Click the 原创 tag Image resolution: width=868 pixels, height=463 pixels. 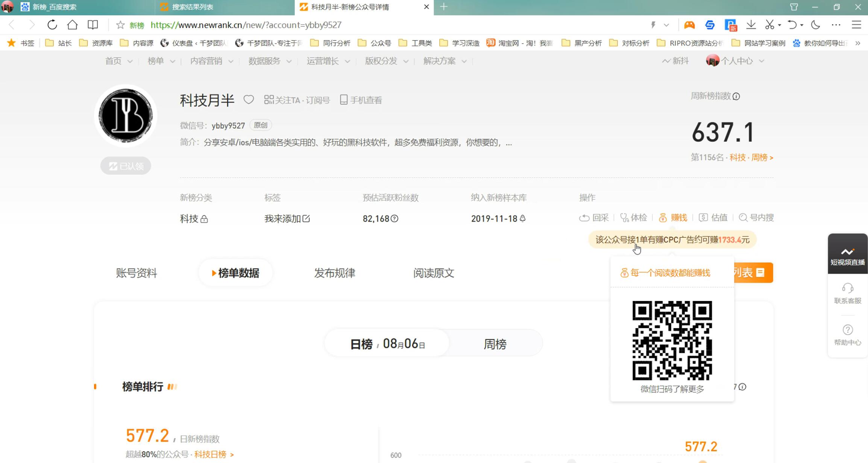tap(261, 125)
